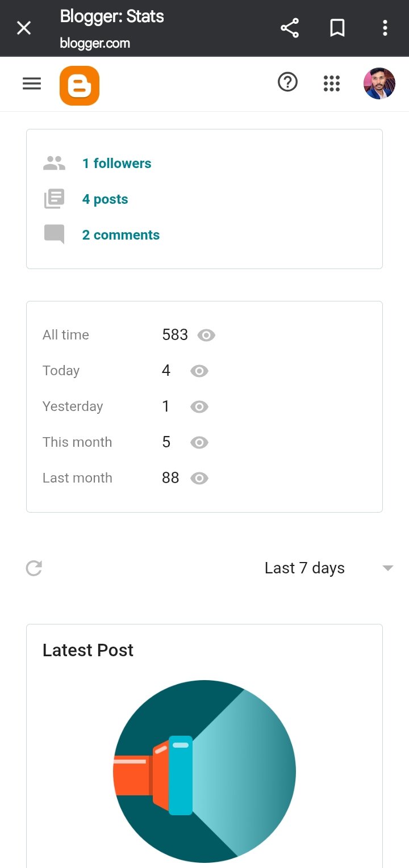Close the browser tab with X

pyautogui.click(x=24, y=28)
